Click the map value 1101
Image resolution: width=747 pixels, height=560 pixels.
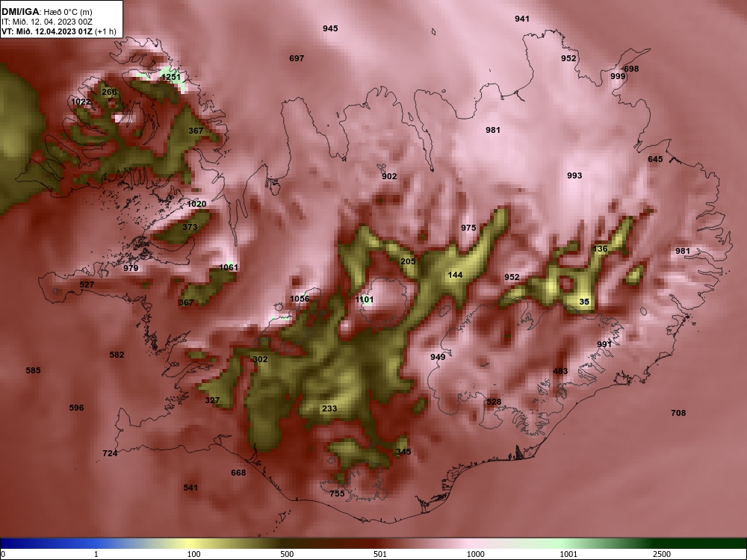click(x=365, y=299)
